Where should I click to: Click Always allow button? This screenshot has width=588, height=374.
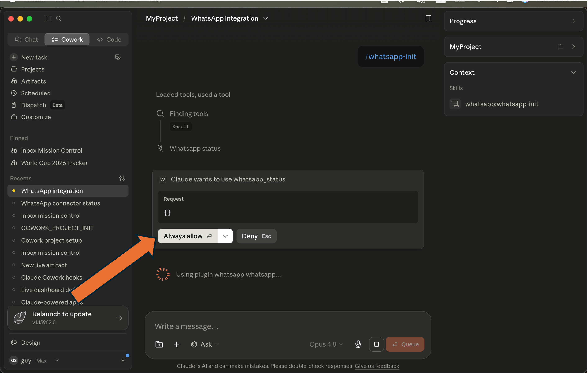(188, 236)
